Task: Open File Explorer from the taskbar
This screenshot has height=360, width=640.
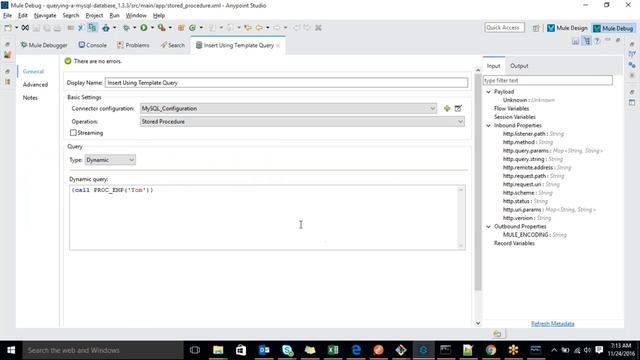Action: pos(218,350)
